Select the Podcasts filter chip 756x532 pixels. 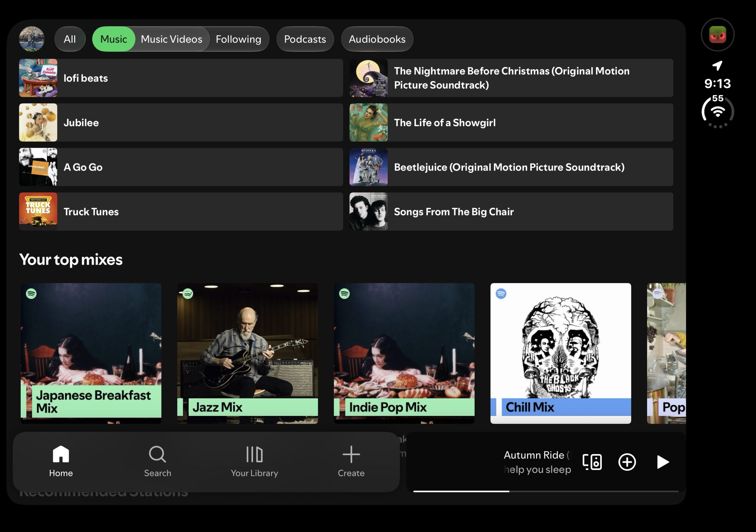(305, 39)
